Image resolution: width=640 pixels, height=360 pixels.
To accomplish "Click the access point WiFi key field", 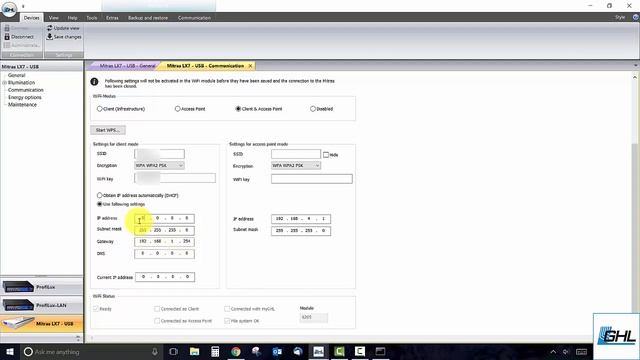I will pyautogui.click(x=312, y=179).
